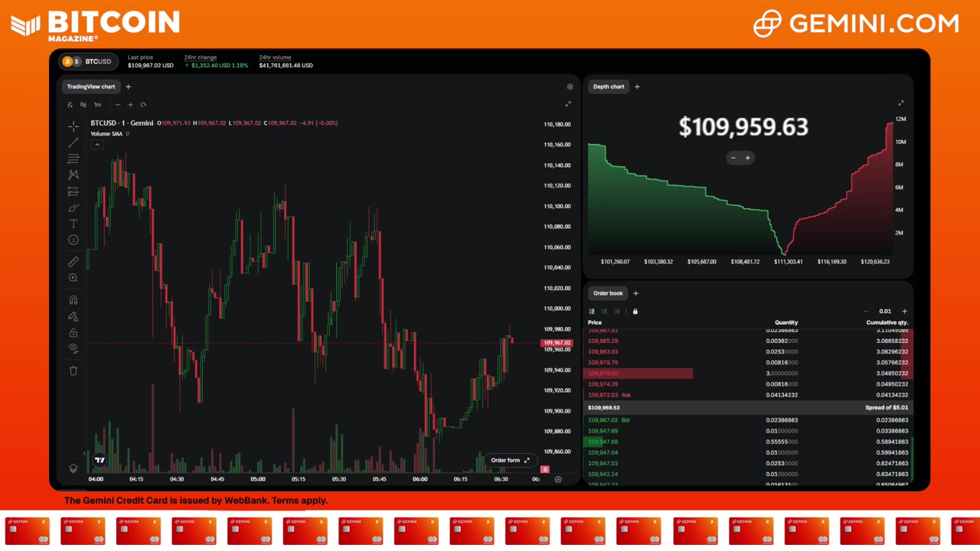
Task: Open GEMINI.COM logo link
Action: point(855,24)
